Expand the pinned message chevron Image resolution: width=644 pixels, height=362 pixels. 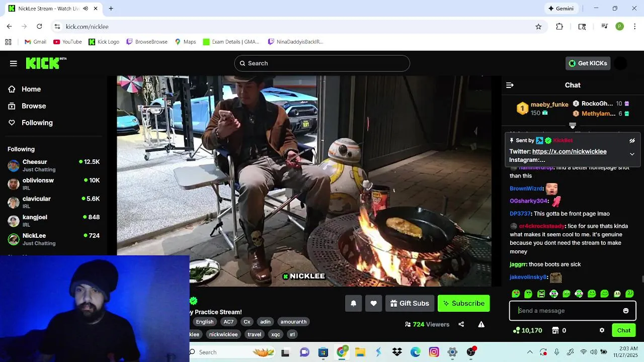(x=632, y=154)
